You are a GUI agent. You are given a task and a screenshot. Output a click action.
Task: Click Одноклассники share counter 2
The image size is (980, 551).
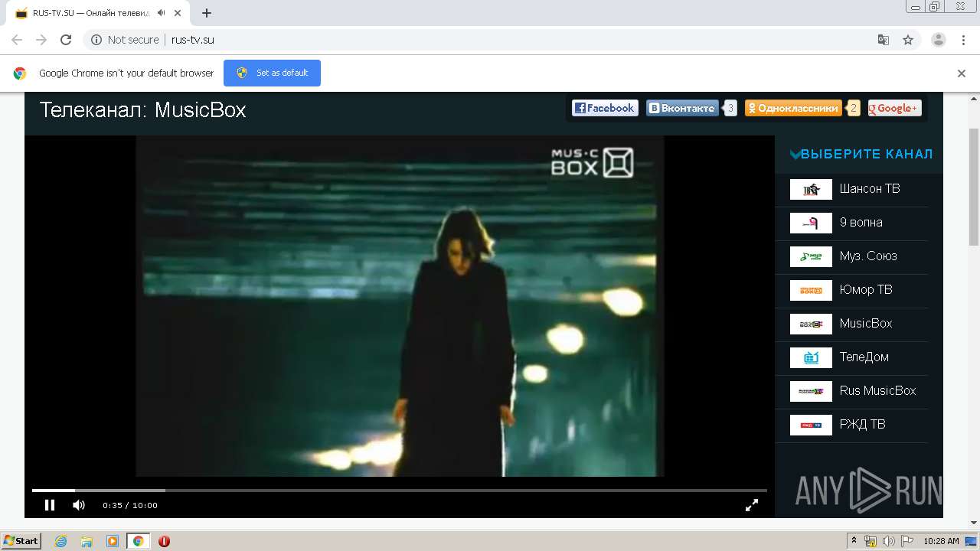click(x=854, y=109)
